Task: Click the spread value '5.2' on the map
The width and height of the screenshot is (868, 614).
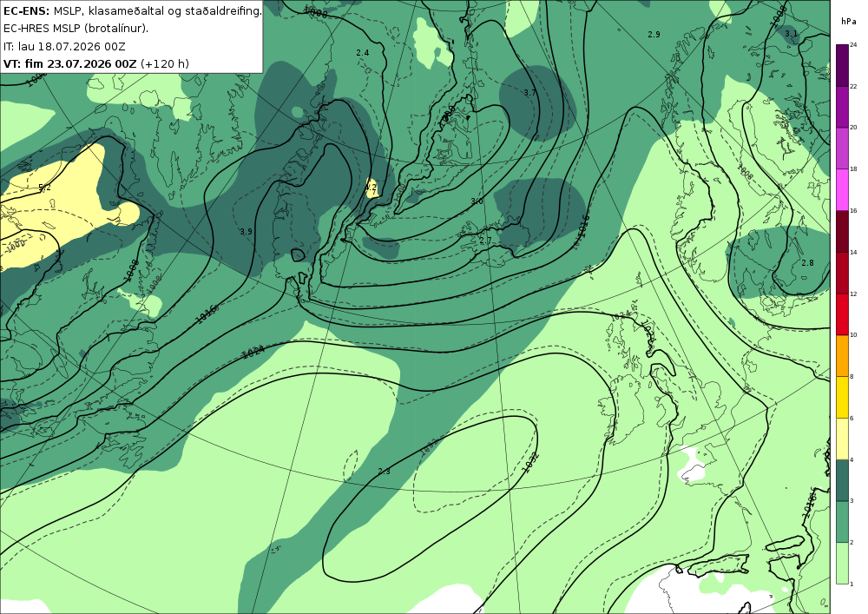Action: 45,188
